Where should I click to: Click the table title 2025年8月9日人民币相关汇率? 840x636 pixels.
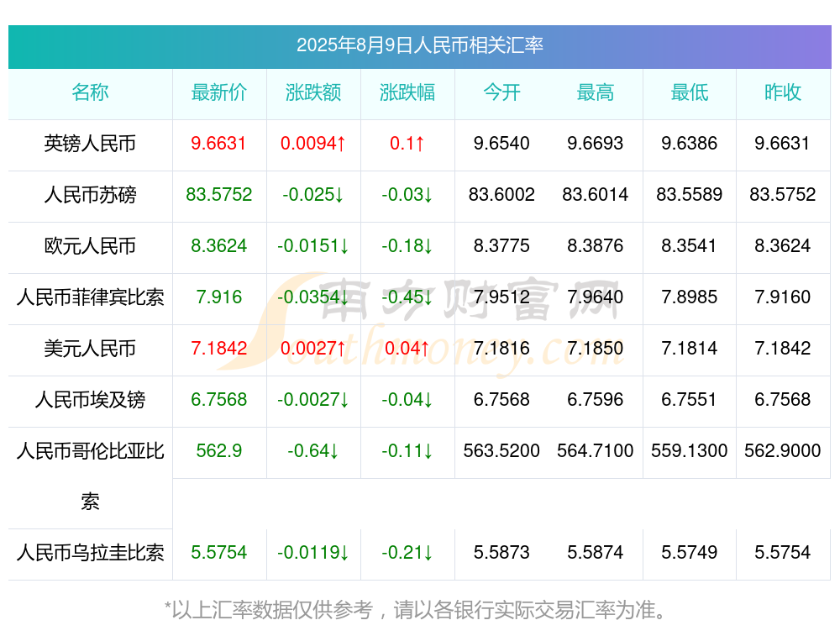(420, 45)
